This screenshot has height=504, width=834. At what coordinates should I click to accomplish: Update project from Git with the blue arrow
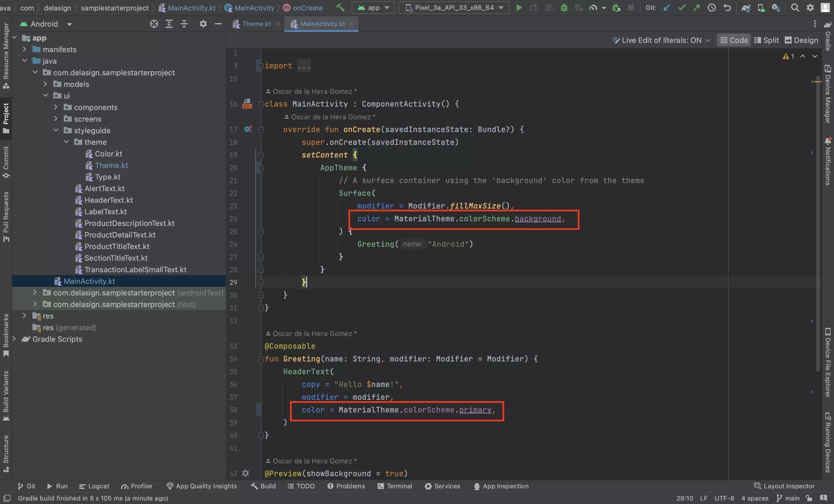tap(667, 8)
